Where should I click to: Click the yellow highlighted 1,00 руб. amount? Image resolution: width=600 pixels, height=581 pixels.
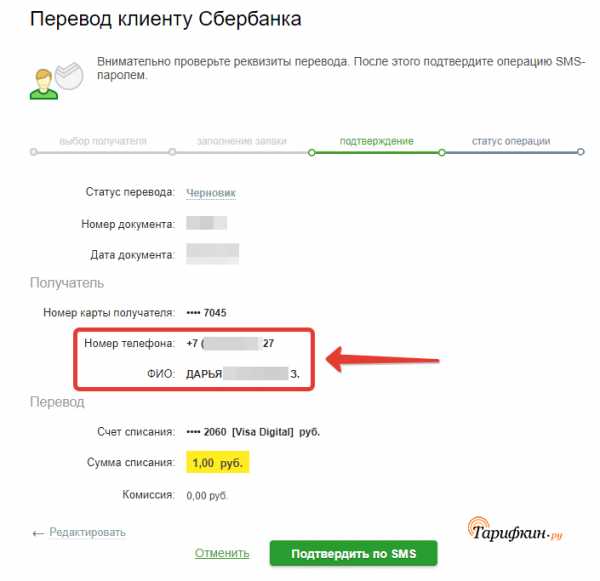[218, 462]
